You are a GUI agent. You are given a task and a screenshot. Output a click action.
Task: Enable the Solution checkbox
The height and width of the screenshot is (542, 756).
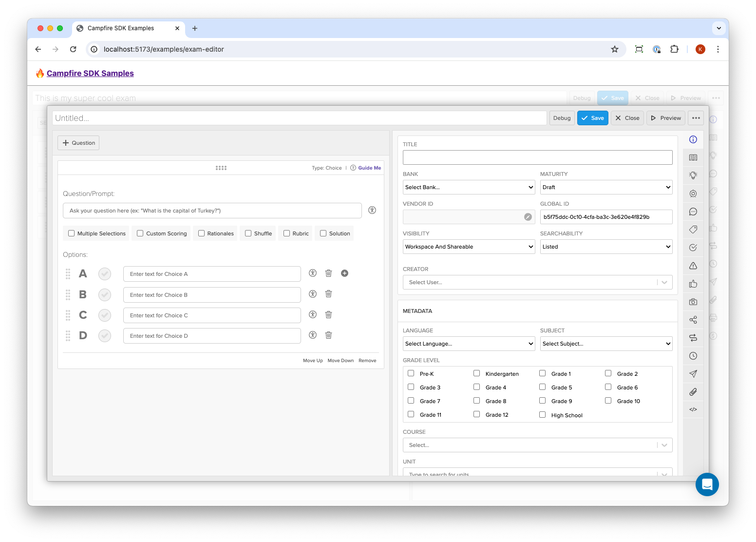click(323, 233)
